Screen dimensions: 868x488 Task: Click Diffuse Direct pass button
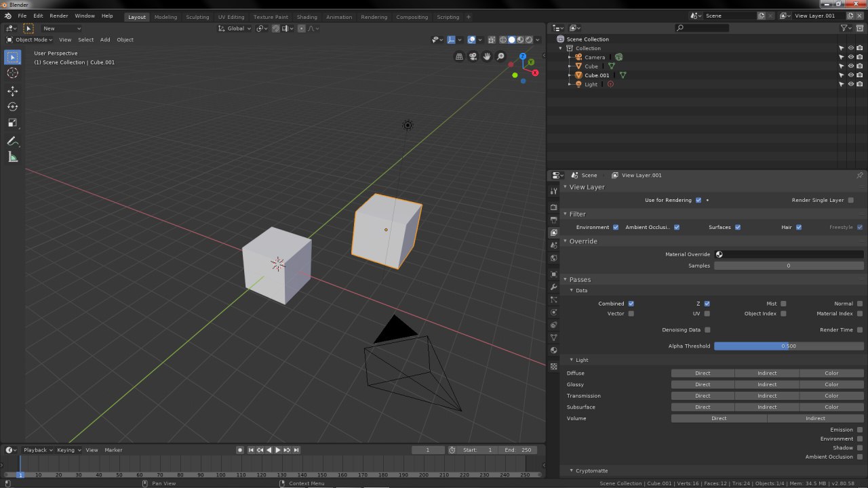coord(703,373)
